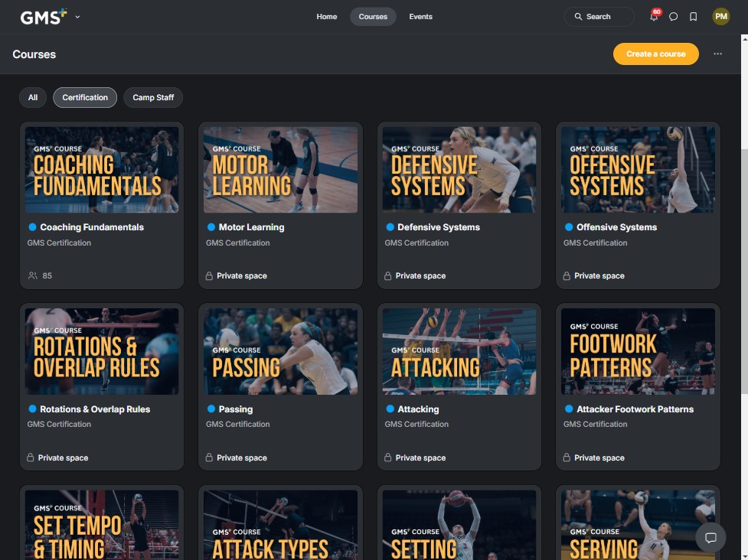Open the Footwork Patterns course thumbnail
Image resolution: width=748 pixels, height=560 pixels.
coord(638,351)
